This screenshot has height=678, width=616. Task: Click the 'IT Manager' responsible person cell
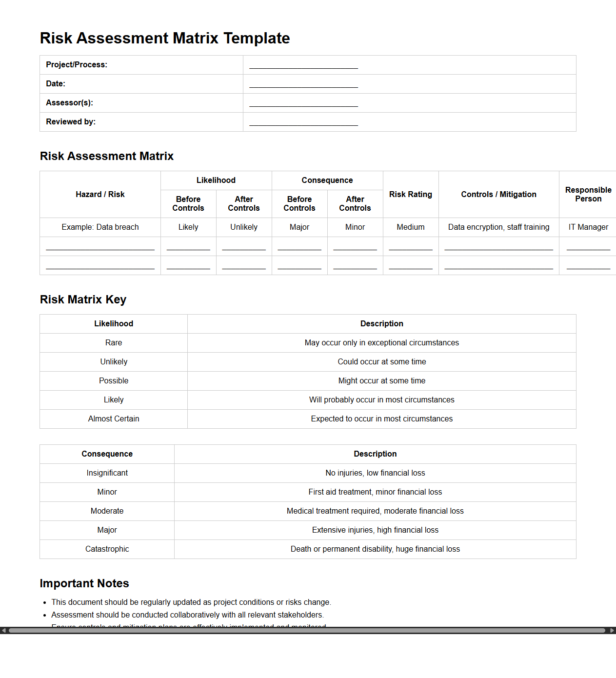[588, 227]
